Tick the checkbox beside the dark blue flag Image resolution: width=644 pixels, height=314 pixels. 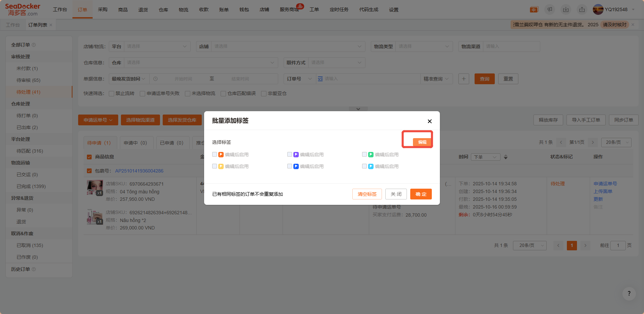[290, 166]
